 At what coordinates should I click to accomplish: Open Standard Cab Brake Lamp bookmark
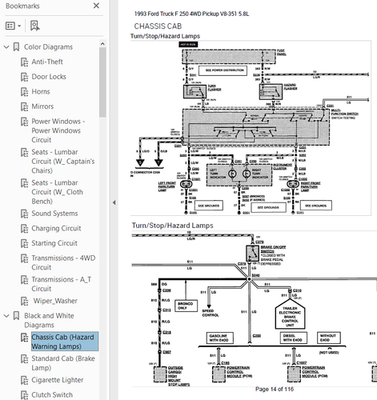click(x=63, y=363)
